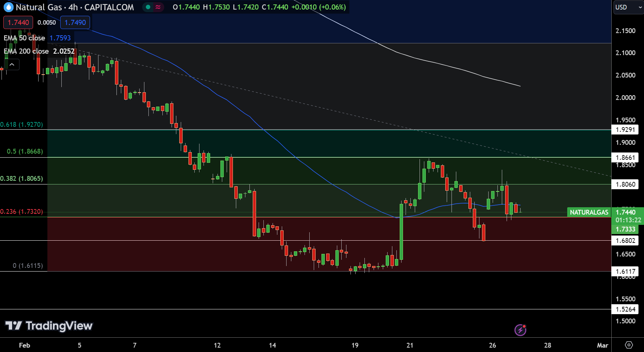644x352 pixels.
Task: Select the EMA 50 close indicator label
Action: [24, 38]
